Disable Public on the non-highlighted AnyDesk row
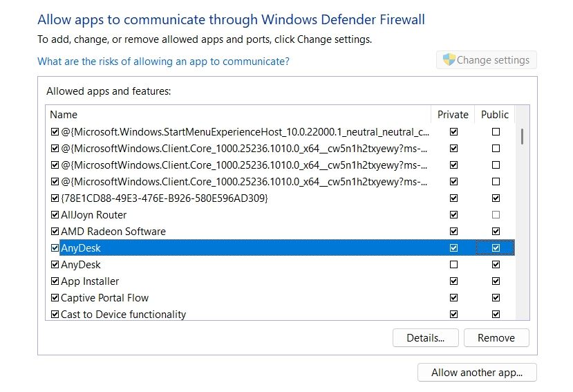573x392 pixels. (496, 264)
